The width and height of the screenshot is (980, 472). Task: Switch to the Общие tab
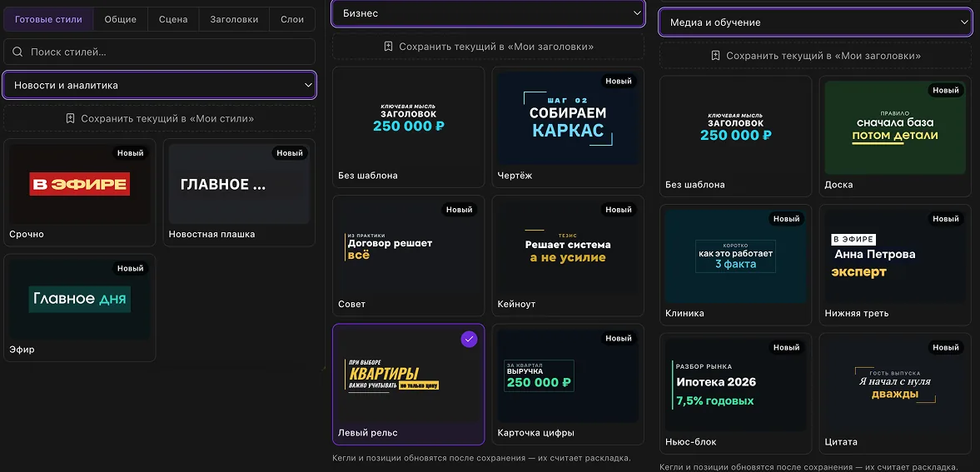click(x=121, y=19)
